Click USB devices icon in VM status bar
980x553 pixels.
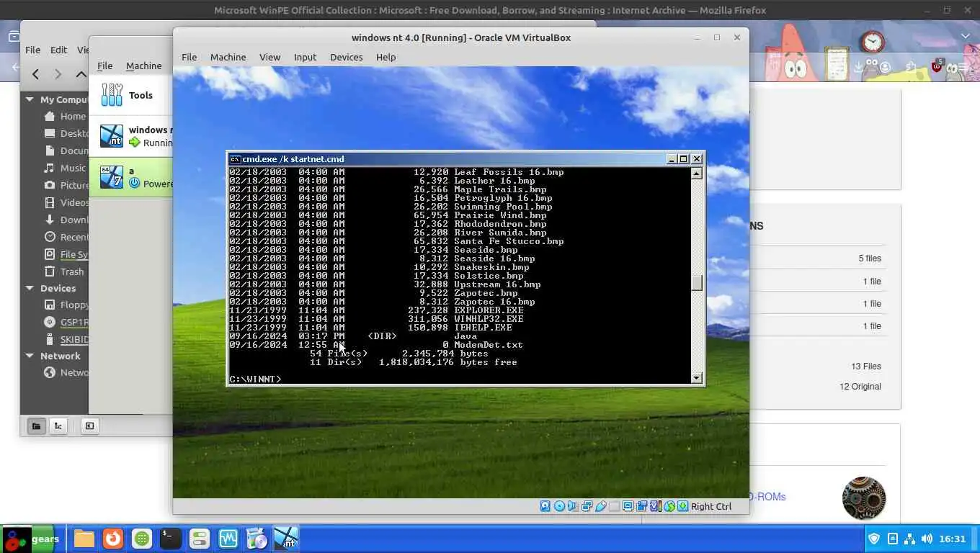point(600,506)
